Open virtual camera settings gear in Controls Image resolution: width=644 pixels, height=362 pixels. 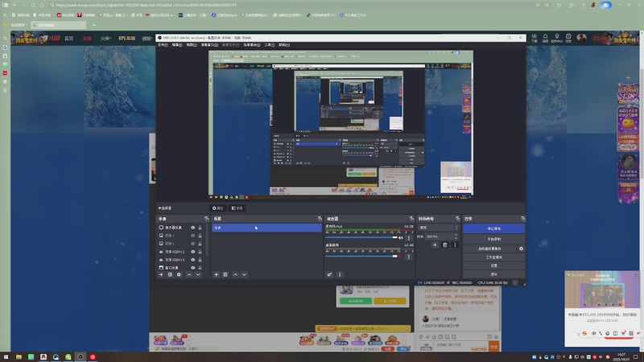pyautogui.click(x=521, y=249)
